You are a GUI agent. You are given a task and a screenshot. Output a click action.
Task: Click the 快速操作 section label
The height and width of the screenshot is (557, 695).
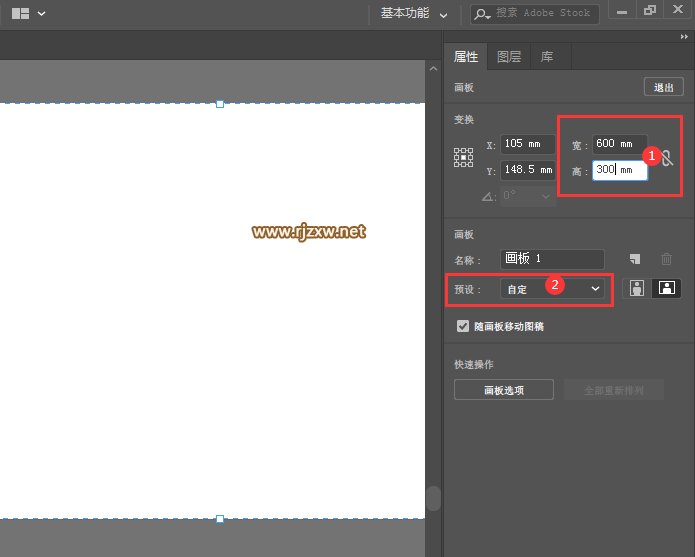pos(474,365)
